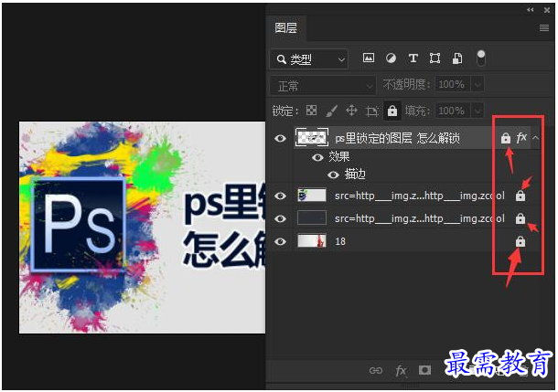Unlock first src=http layer padlock
The height and width of the screenshot is (392, 558).
(x=520, y=196)
